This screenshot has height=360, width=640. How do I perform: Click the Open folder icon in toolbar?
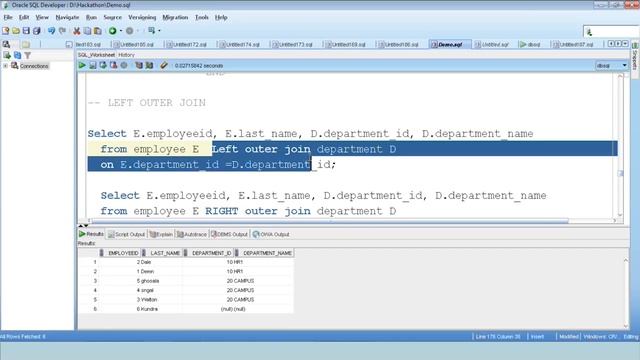(x=16, y=31)
